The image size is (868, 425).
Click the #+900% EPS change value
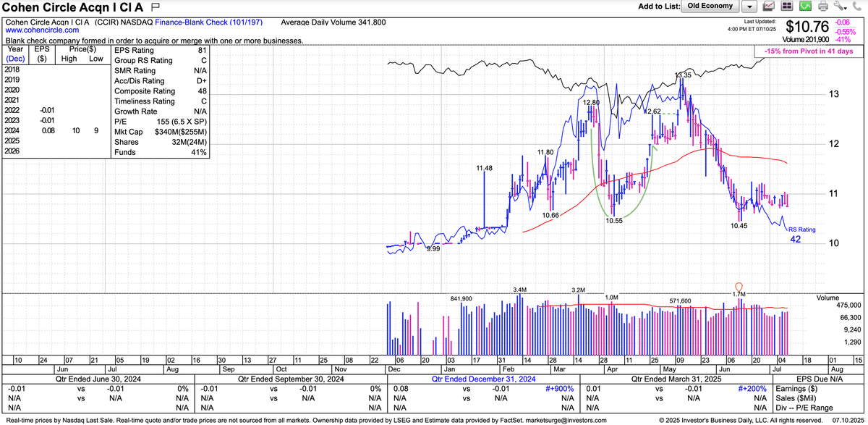[x=556, y=388]
